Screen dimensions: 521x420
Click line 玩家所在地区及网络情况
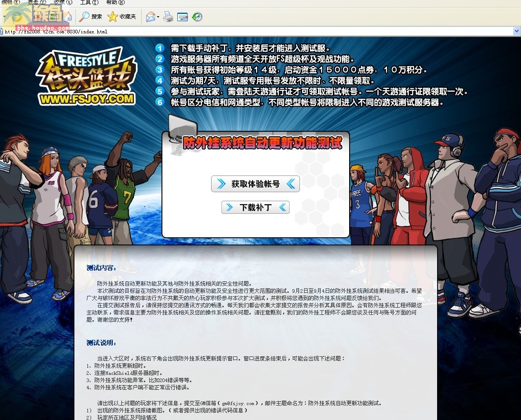pyautogui.click(x=121, y=417)
